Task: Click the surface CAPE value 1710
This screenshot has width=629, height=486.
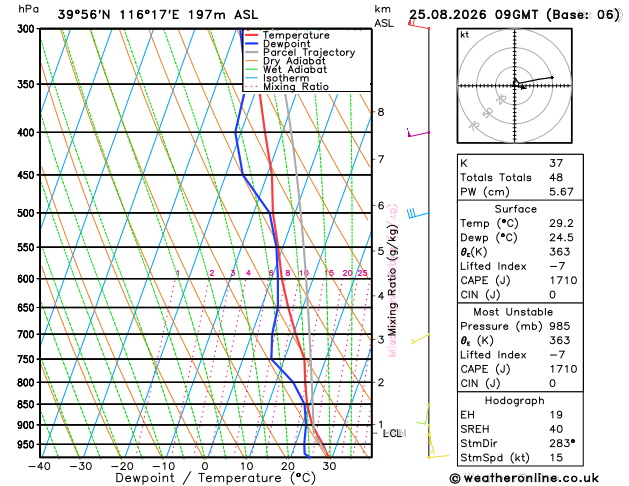Action: point(563,280)
